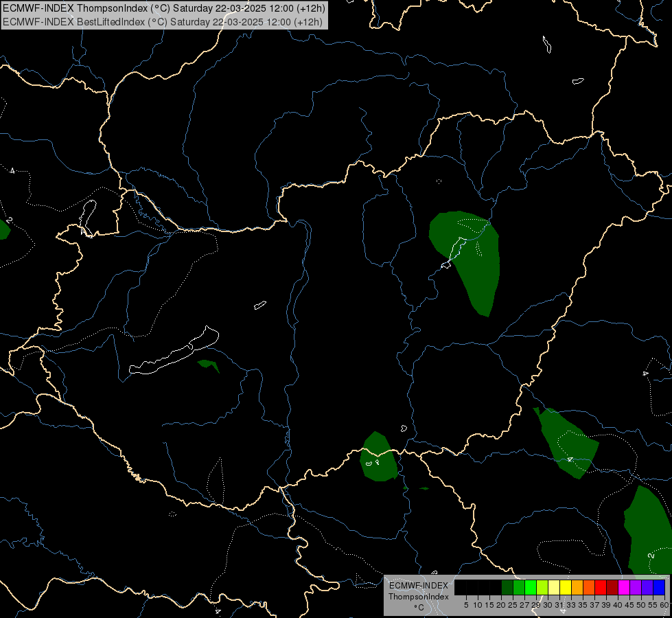Screen dimensions: 672x618
Task: Select the pale yellow 30-31 legend swatch
Action: click(x=554, y=588)
